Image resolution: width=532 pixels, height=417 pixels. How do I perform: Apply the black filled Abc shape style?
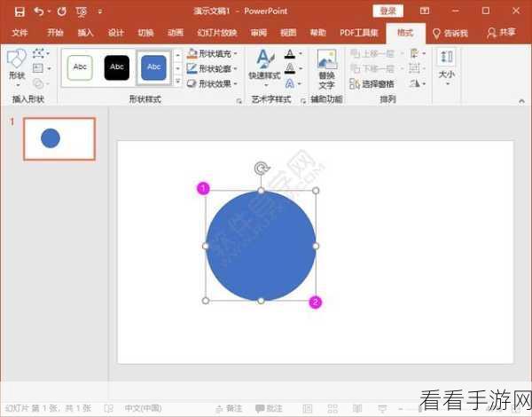point(117,67)
